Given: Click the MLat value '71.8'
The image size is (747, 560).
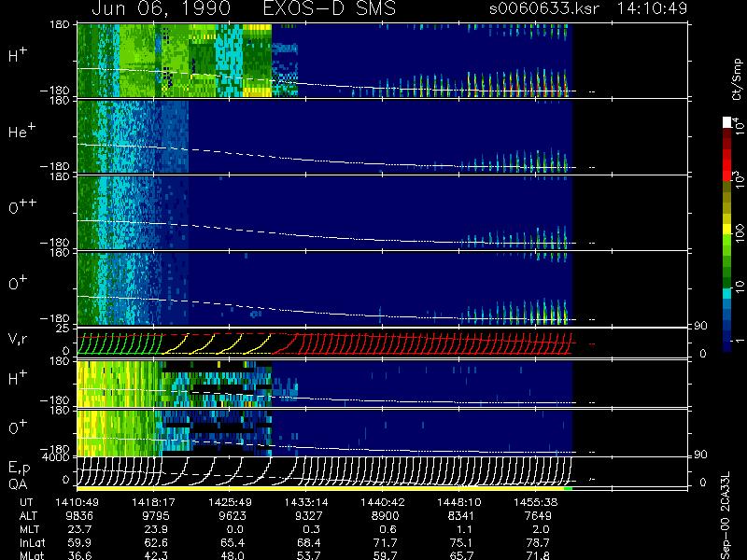Looking at the screenshot, I should tap(538, 555).
